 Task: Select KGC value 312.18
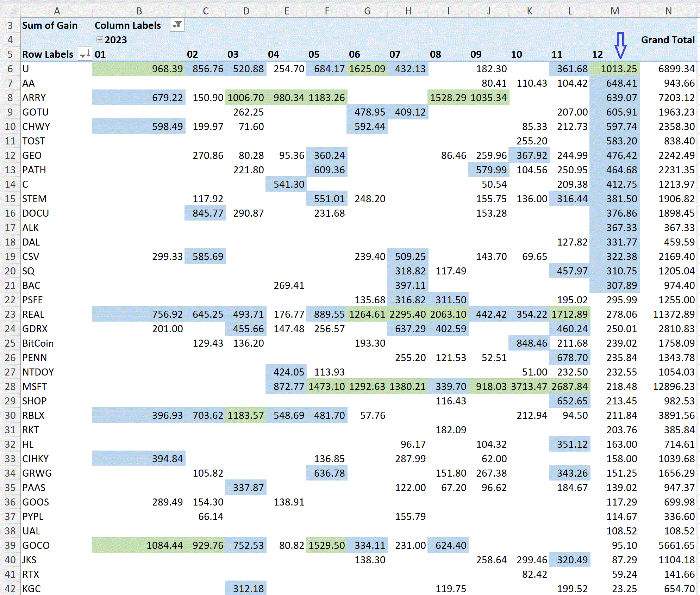pyautogui.click(x=246, y=589)
